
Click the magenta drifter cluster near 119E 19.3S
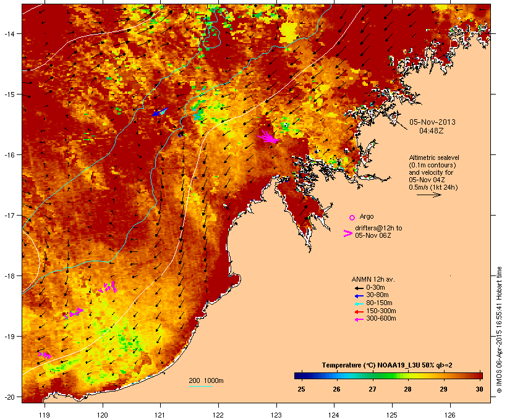pyautogui.click(x=45, y=355)
